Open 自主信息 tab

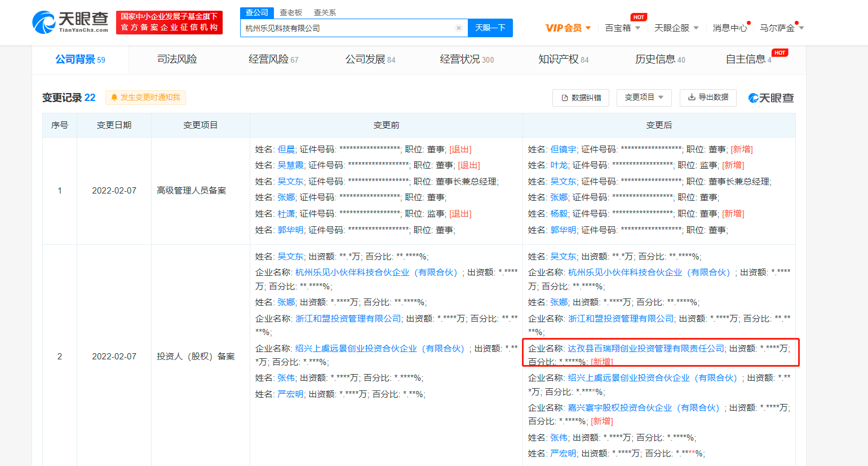coord(749,59)
